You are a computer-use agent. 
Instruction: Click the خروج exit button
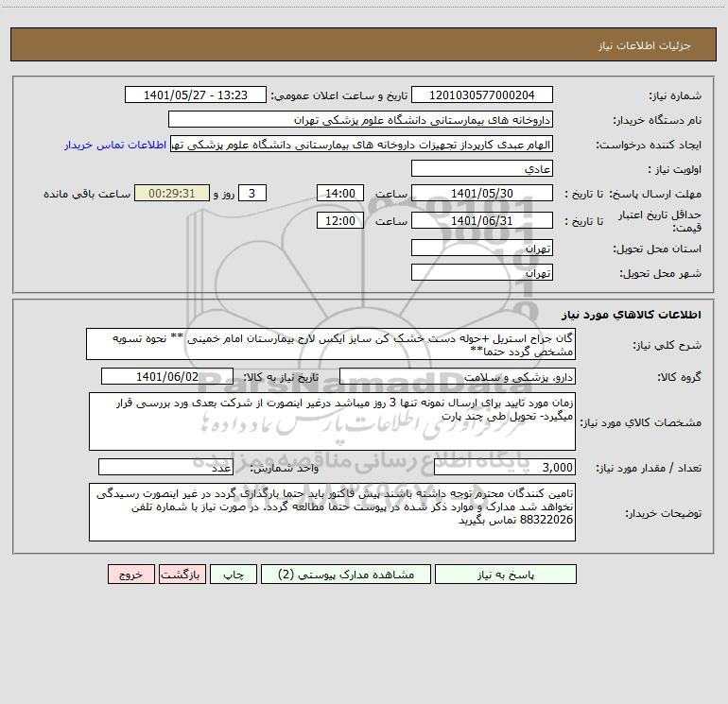point(130,575)
